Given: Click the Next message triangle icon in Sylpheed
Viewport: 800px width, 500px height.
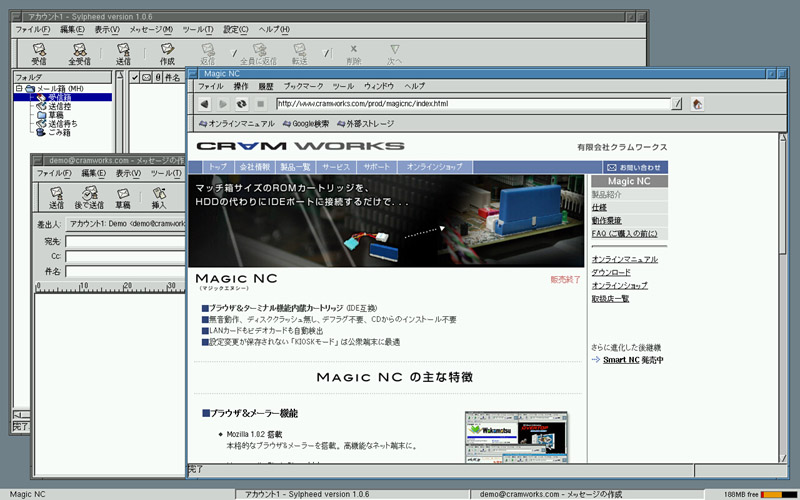Looking at the screenshot, I should click(394, 54).
